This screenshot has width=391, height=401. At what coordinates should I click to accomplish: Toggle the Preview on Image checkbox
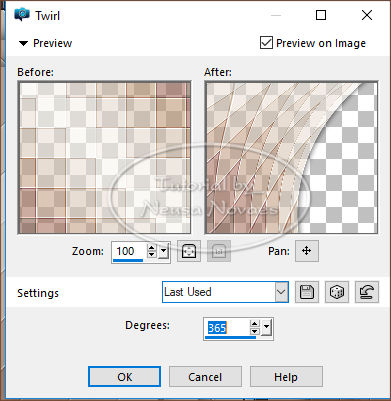click(266, 43)
